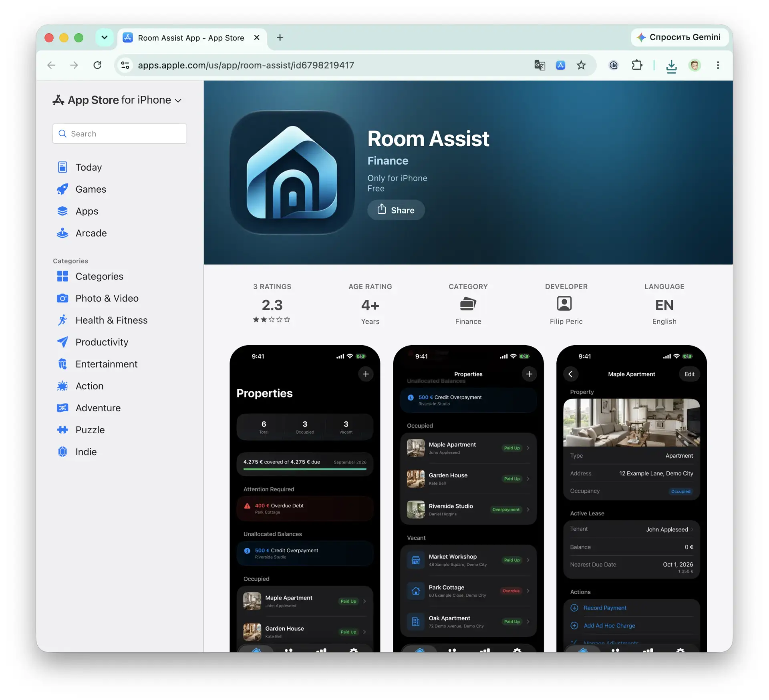Go back to previous page
This screenshot has width=769, height=700.
[x=51, y=65]
